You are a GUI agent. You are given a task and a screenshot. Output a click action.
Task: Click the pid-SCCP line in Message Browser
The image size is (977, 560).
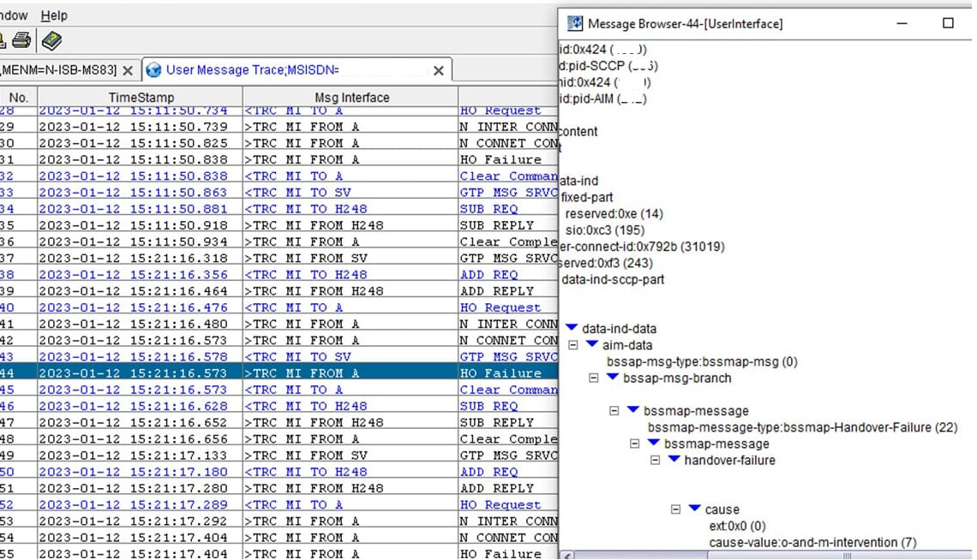(x=608, y=66)
